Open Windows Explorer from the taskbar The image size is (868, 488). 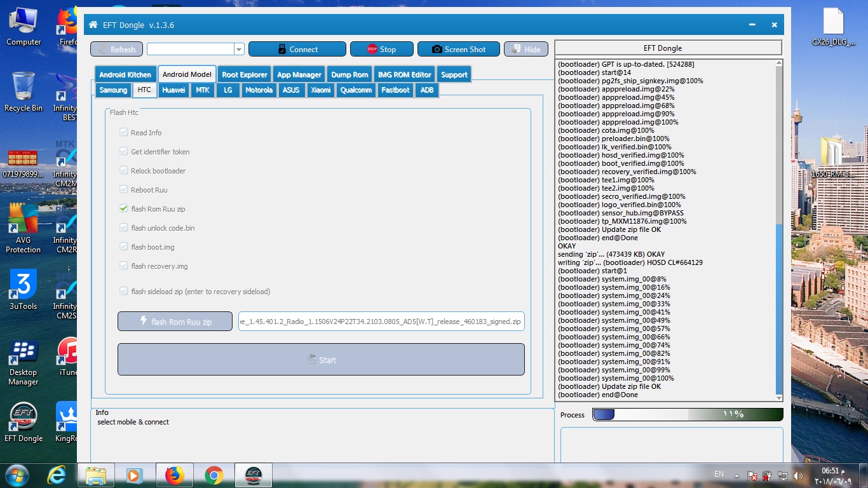[96, 475]
